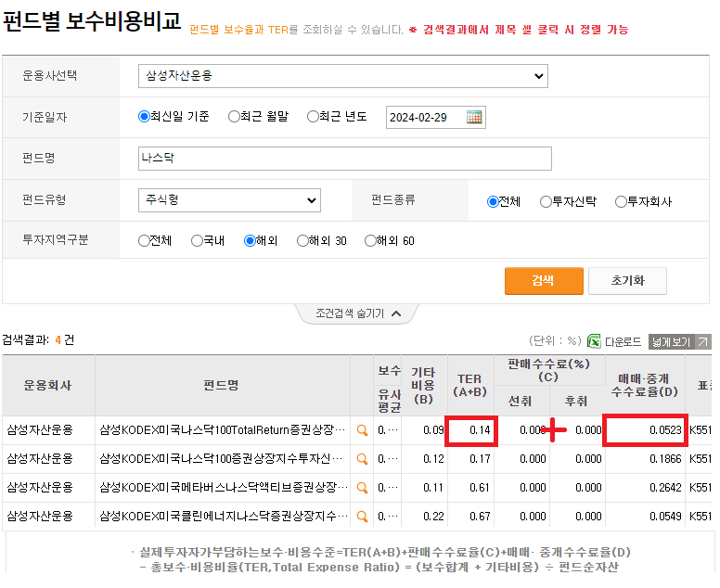Image resolution: width=720 pixels, height=588 pixels.
Task: Click 기타비용 value 0.22
Action: click(433, 516)
